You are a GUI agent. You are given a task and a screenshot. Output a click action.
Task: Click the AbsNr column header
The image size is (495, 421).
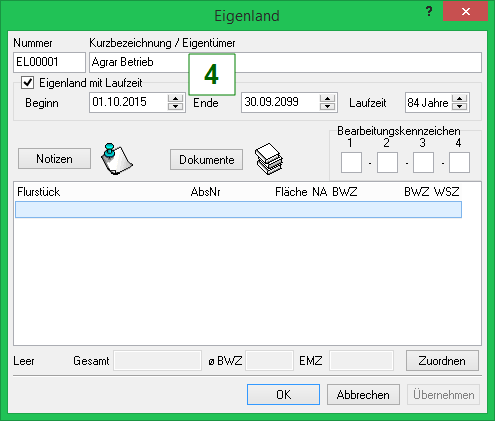click(205, 192)
